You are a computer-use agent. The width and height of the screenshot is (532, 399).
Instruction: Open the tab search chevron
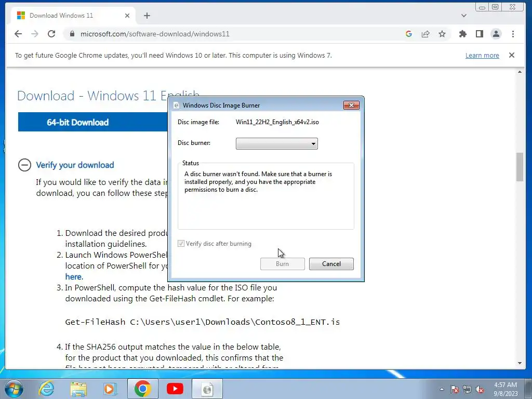click(x=464, y=16)
